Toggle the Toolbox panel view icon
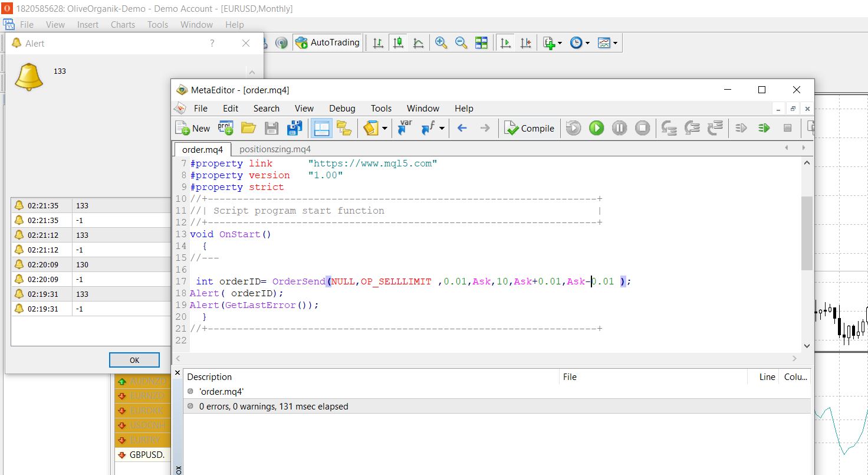Image resolution: width=868 pixels, height=475 pixels. click(321, 128)
